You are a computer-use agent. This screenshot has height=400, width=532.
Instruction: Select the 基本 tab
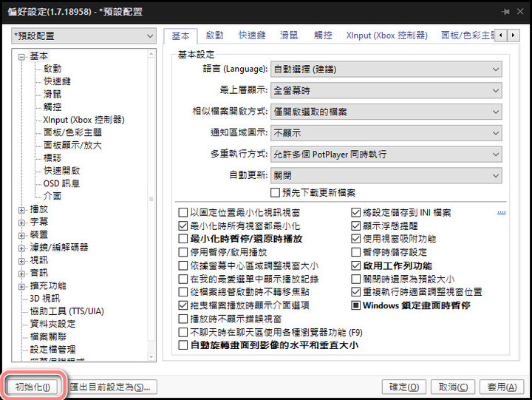[x=180, y=35]
